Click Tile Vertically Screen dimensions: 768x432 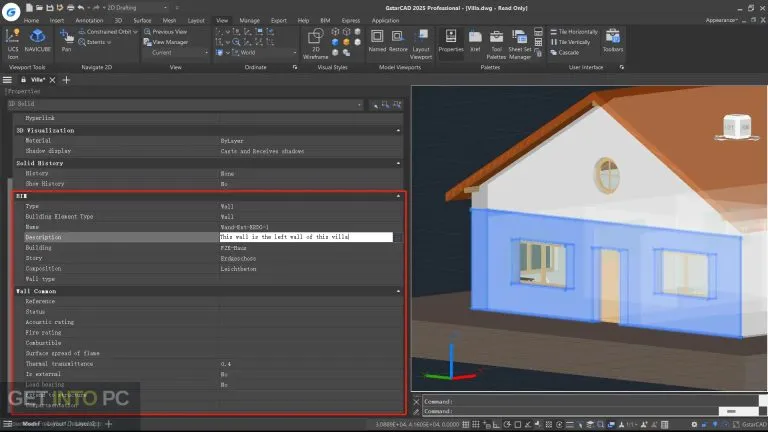click(x=570, y=42)
